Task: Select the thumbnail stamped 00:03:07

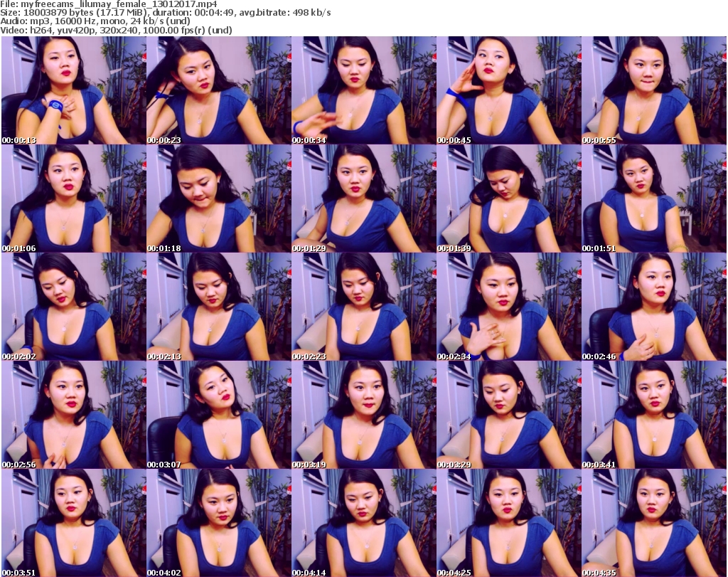Action: pyautogui.click(x=219, y=415)
